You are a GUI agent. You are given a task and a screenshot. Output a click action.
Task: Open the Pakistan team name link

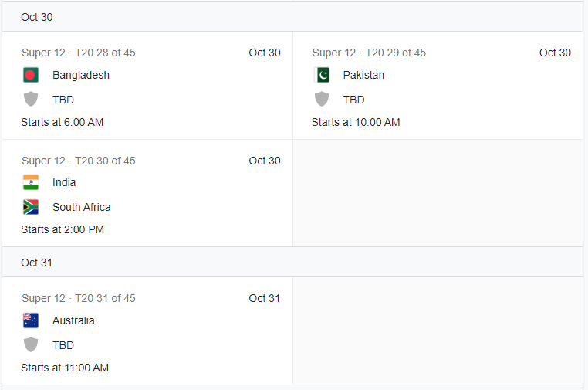coord(363,75)
